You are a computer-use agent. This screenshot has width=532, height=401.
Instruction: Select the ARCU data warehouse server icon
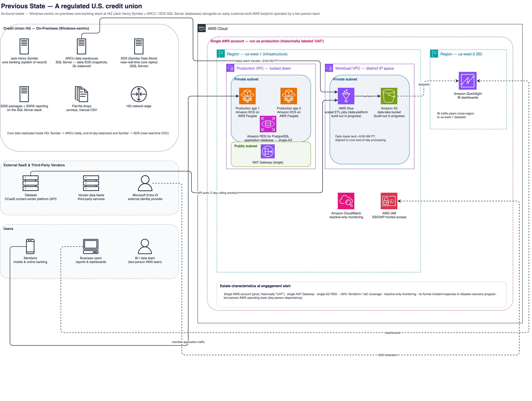click(x=82, y=46)
